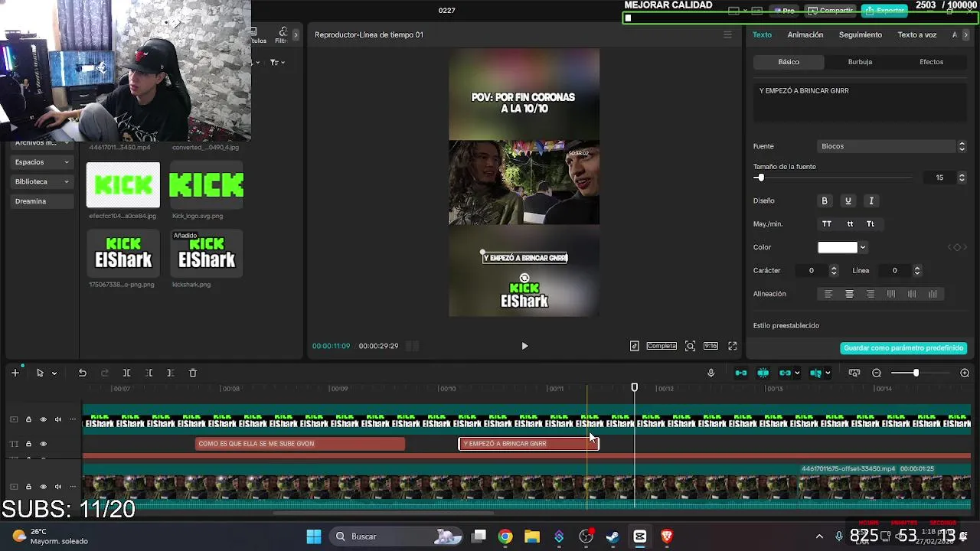980x551 pixels.
Task: Click the white Color swatch
Action: tap(838, 247)
